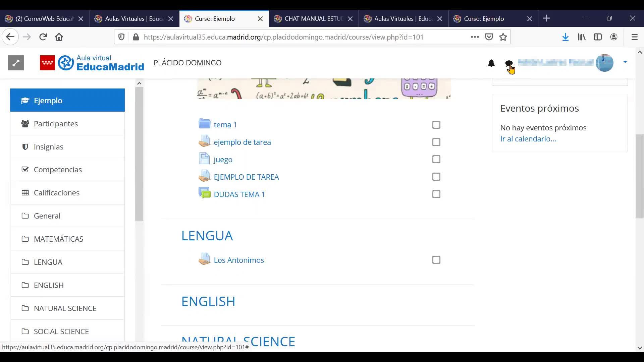Open the DUDAS TEMA 1 forum icon
This screenshot has width=644, height=362.
204,194
